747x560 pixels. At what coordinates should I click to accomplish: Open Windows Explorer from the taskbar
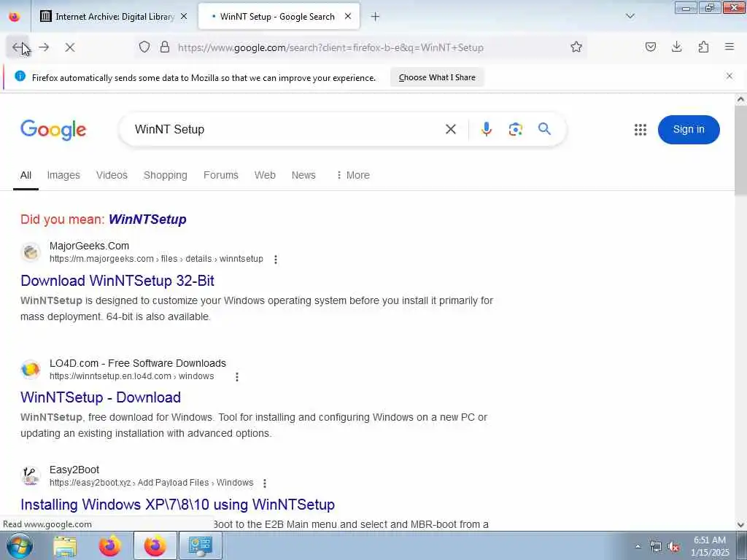(65, 546)
